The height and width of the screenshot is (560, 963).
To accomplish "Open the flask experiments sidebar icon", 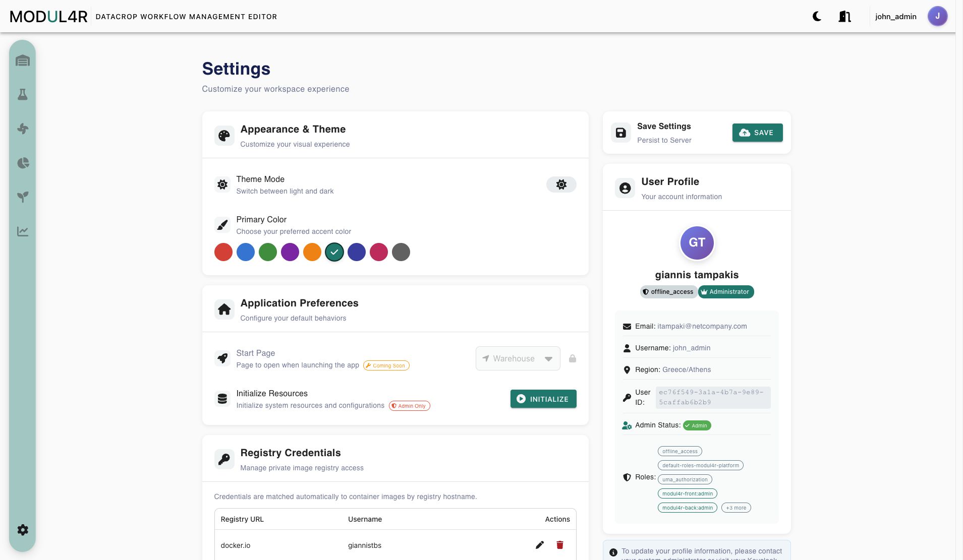I will click(x=23, y=94).
